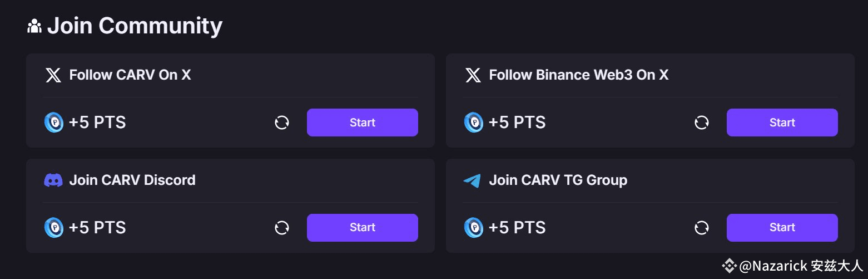Start the Follow CARV On X task

pyautogui.click(x=363, y=123)
